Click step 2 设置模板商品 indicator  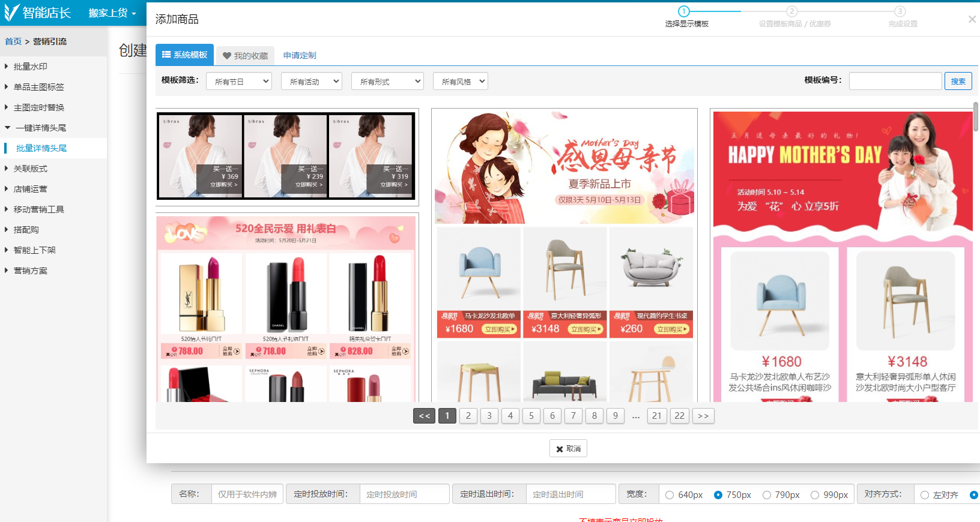pos(792,11)
